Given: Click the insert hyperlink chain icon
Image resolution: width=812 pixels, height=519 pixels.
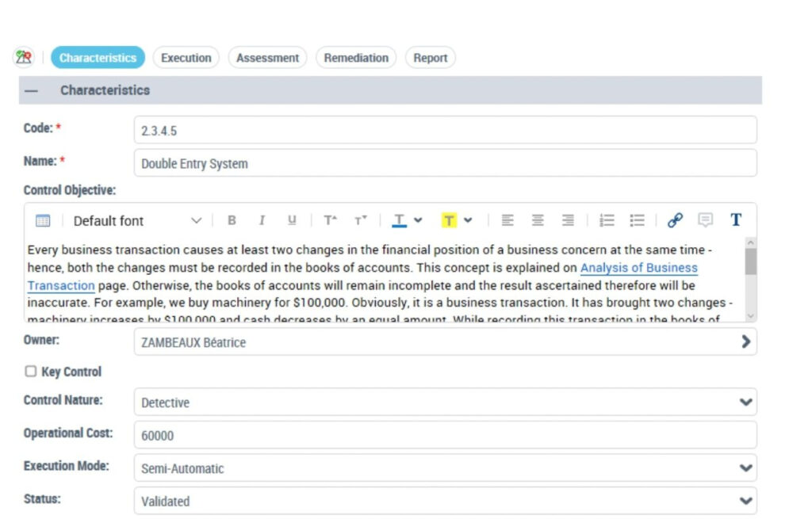Looking at the screenshot, I should click(x=675, y=220).
